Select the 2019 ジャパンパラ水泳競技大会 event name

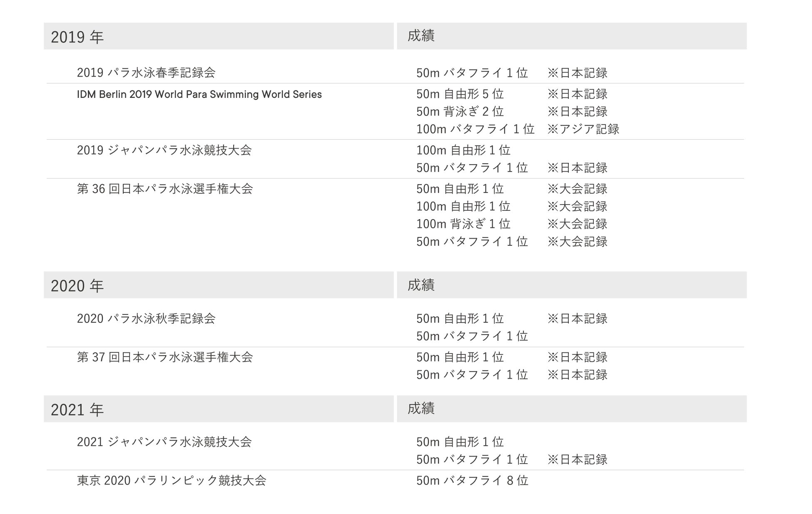pos(164,150)
